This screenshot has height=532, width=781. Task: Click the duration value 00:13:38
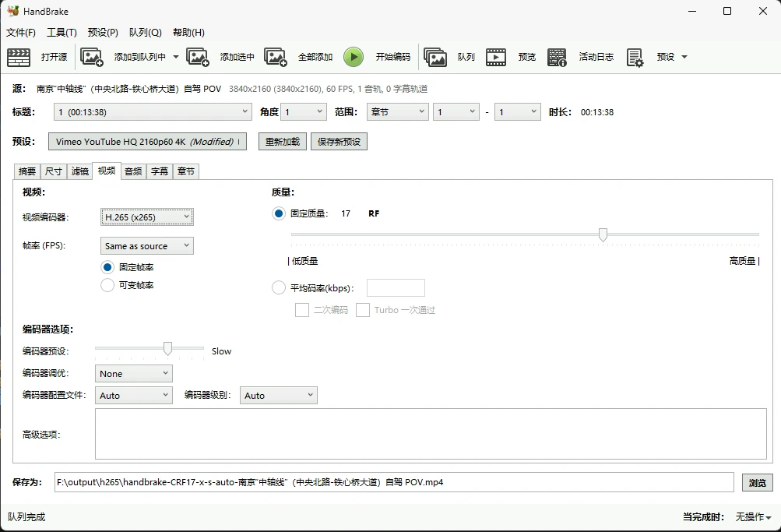point(596,112)
